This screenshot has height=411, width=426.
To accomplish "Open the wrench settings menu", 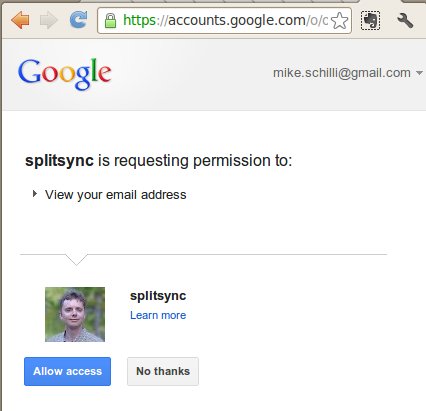I will [405, 20].
